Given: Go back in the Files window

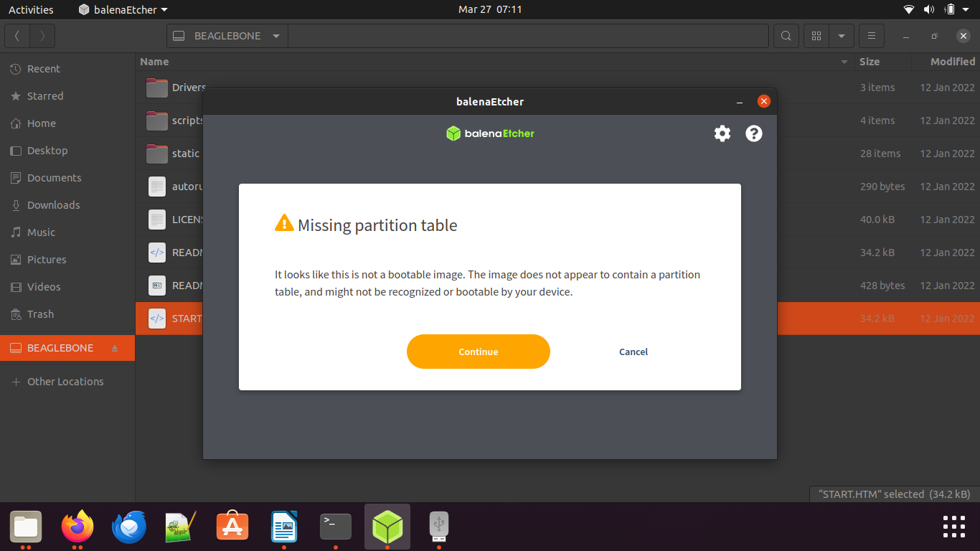Looking at the screenshot, I should [17, 36].
